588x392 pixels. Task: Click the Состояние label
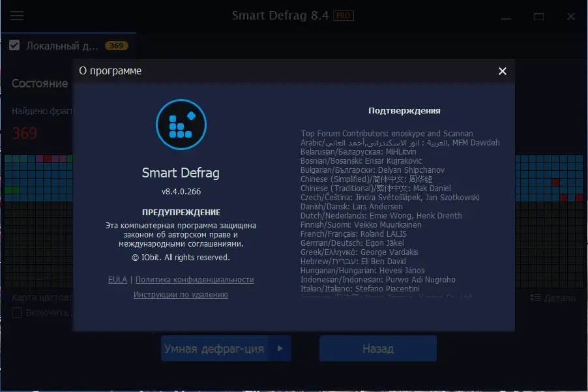point(40,83)
